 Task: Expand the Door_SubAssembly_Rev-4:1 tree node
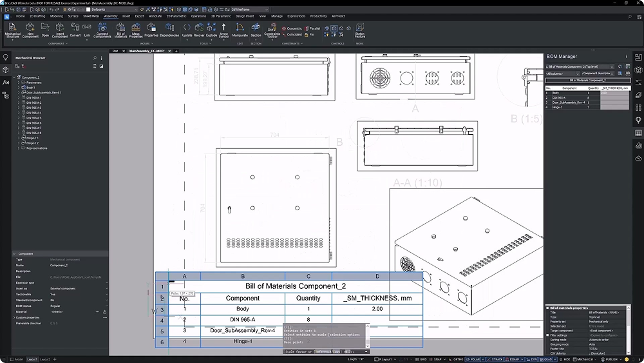pos(18,93)
